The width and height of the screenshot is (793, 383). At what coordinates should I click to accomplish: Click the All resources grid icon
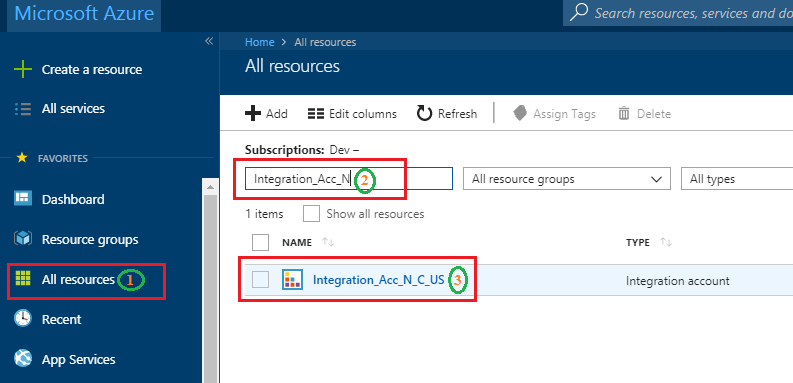tap(23, 279)
